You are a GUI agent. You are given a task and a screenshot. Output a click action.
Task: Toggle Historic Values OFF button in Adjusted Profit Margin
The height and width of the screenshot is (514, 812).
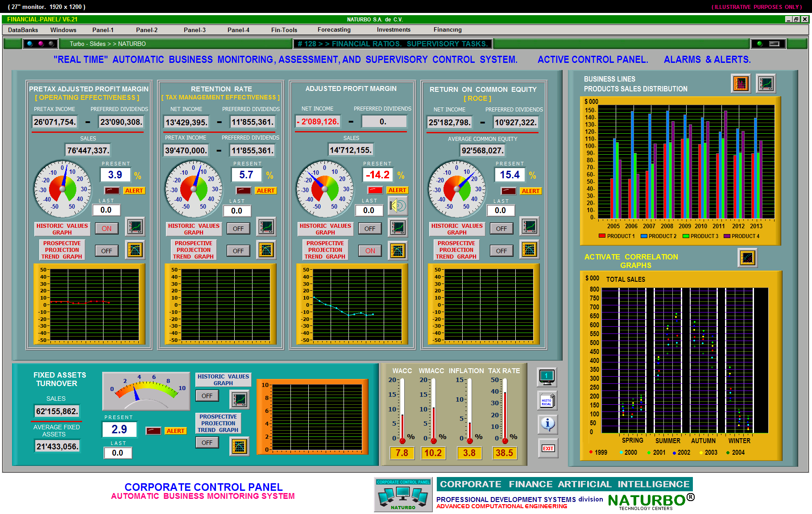(x=370, y=229)
